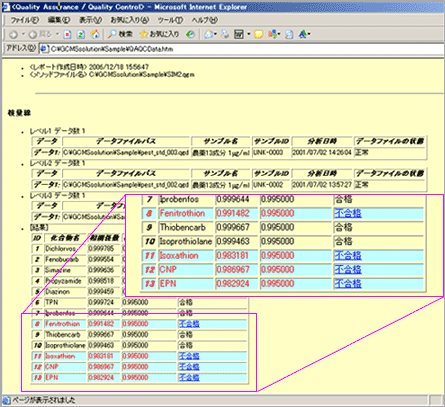Select compound name Diazinon
445x407 pixels.
tap(57, 292)
